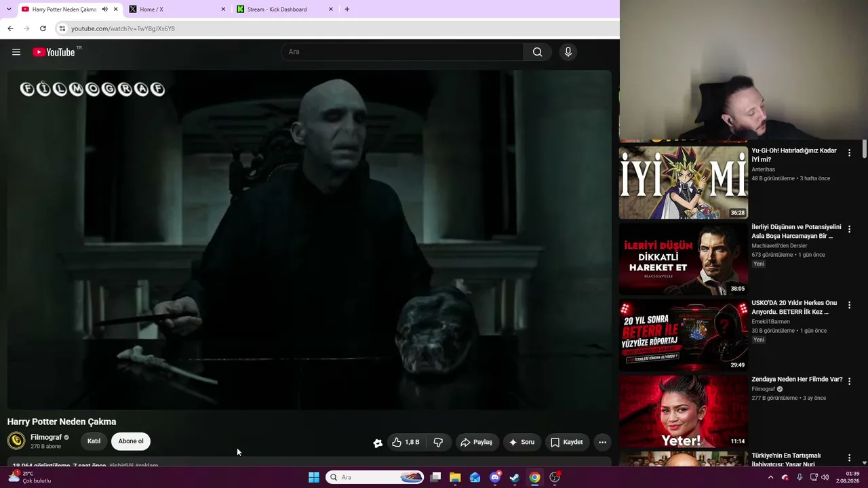Click the Paylaş share button
Image resolution: width=868 pixels, height=488 pixels.
tap(477, 442)
